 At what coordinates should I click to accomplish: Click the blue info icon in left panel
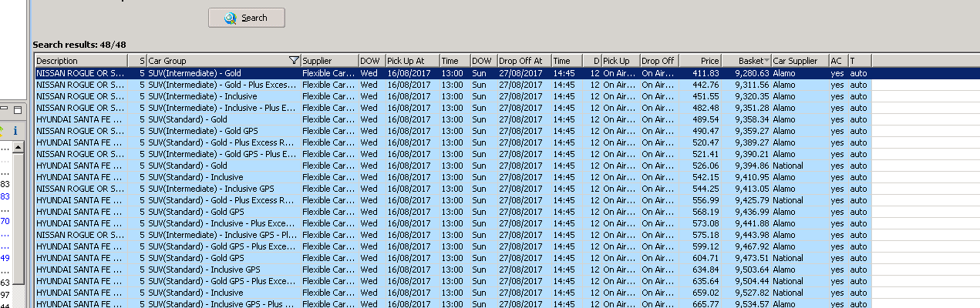pos(15,131)
